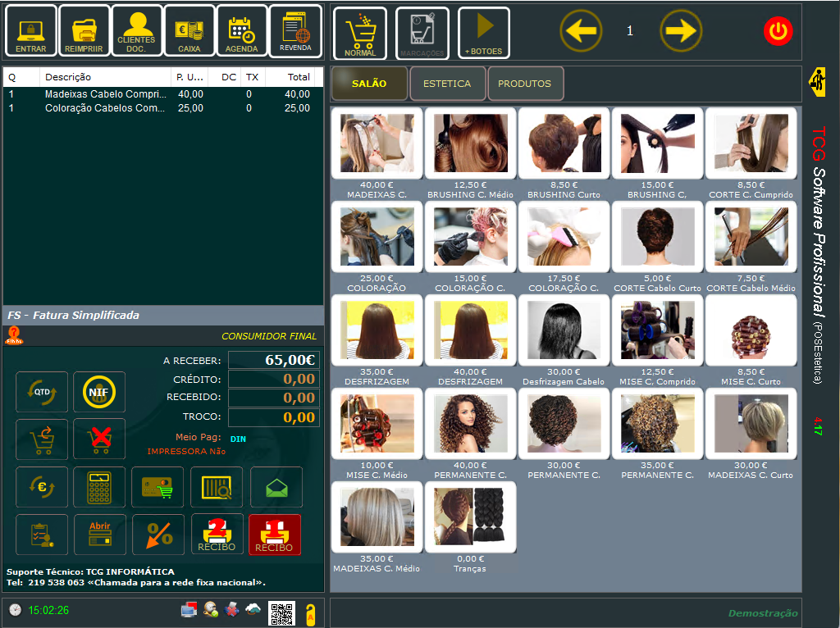The height and width of the screenshot is (628, 840).
Task: Click the barcode search icon
Action: [217, 487]
